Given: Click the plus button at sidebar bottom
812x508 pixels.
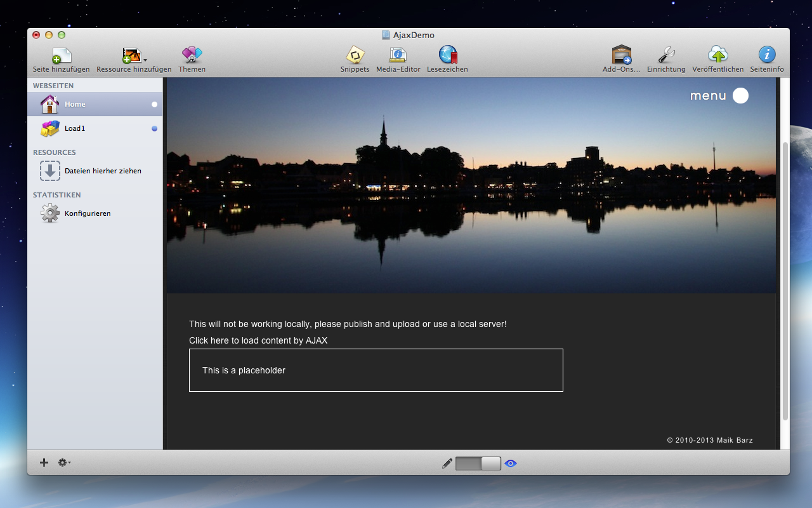Looking at the screenshot, I should tap(44, 462).
